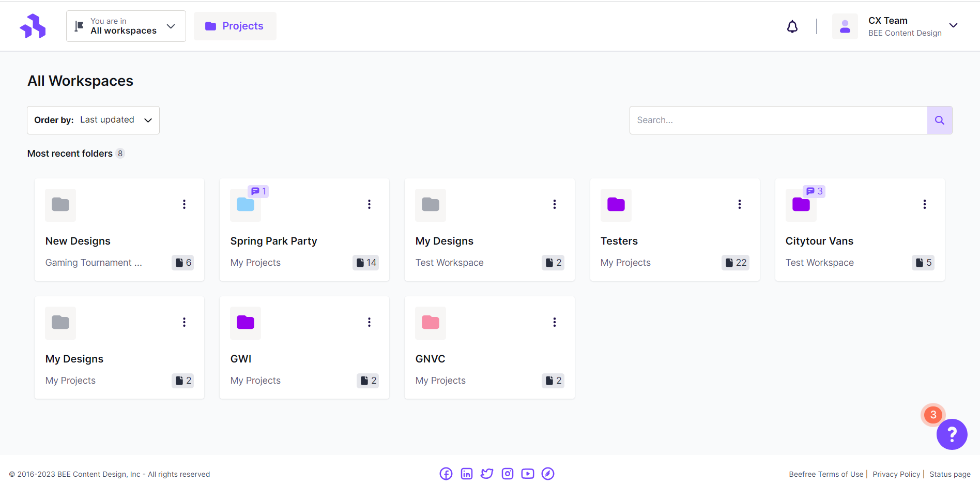Open more options for Citytour Vans folder
The width and height of the screenshot is (980, 484).
click(x=925, y=204)
